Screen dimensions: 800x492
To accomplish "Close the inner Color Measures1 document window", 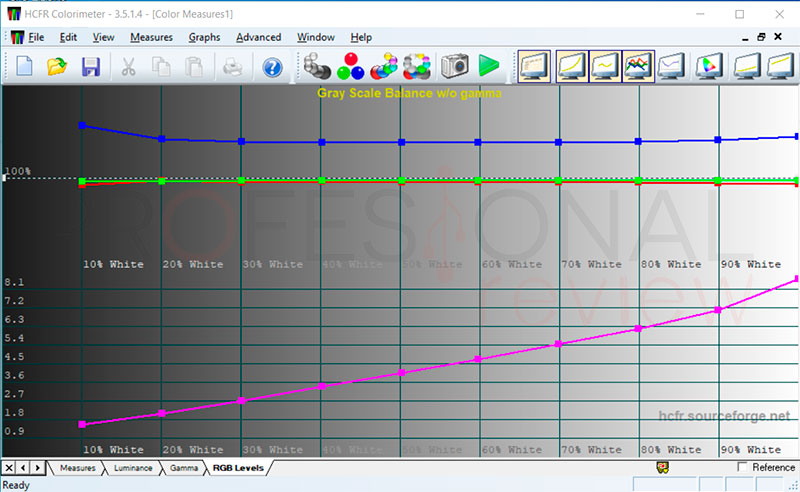I will pyautogui.click(x=778, y=37).
